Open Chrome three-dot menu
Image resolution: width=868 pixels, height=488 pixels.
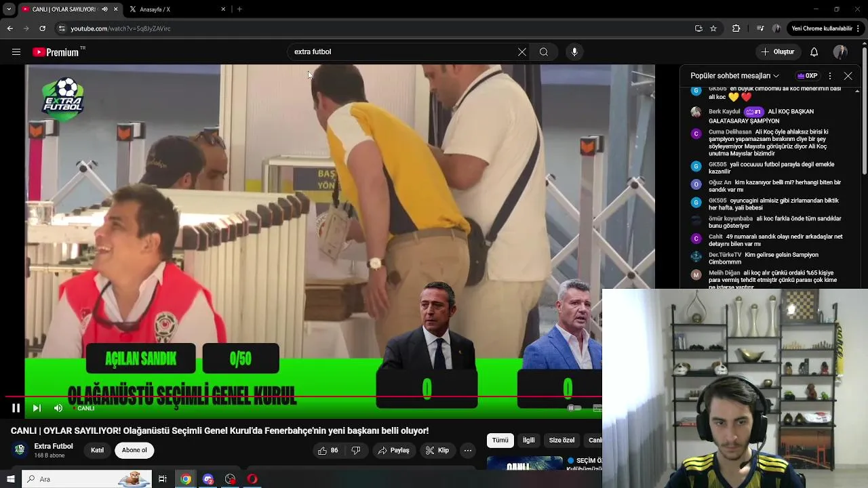(x=859, y=28)
